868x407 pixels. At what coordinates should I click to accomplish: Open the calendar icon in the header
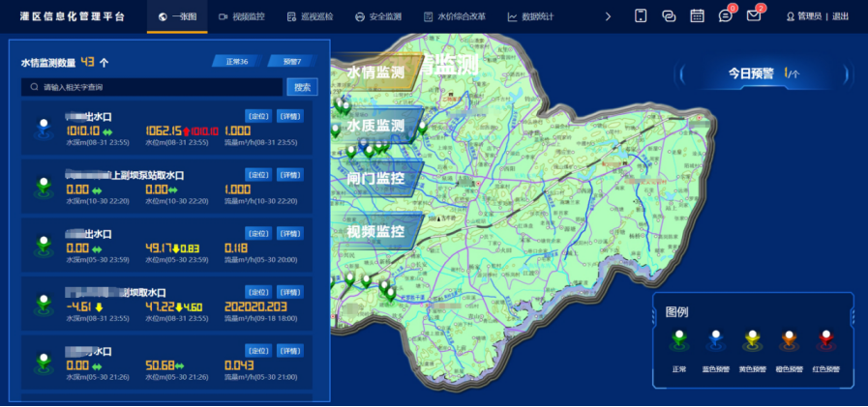[697, 15]
